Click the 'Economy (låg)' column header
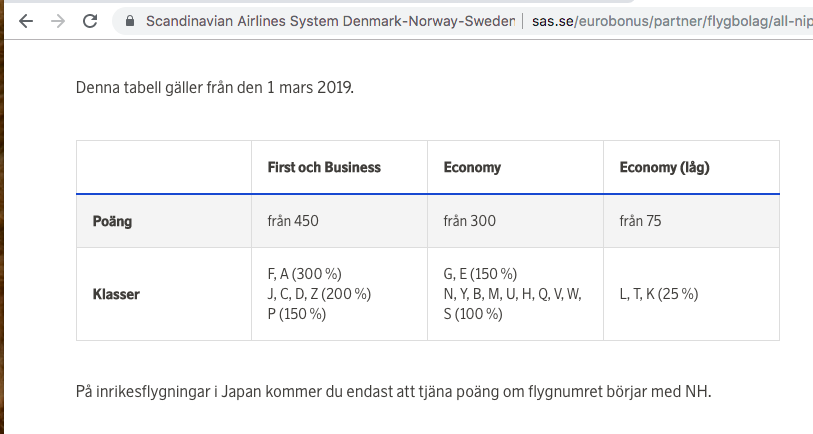This screenshot has width=813, height=434. click(x=664, y=167)
